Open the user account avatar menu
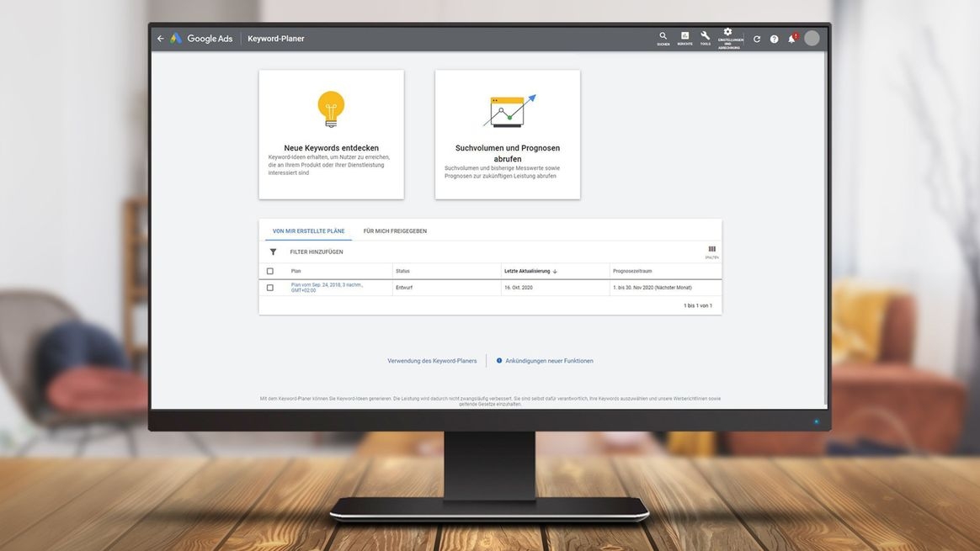 812,39
